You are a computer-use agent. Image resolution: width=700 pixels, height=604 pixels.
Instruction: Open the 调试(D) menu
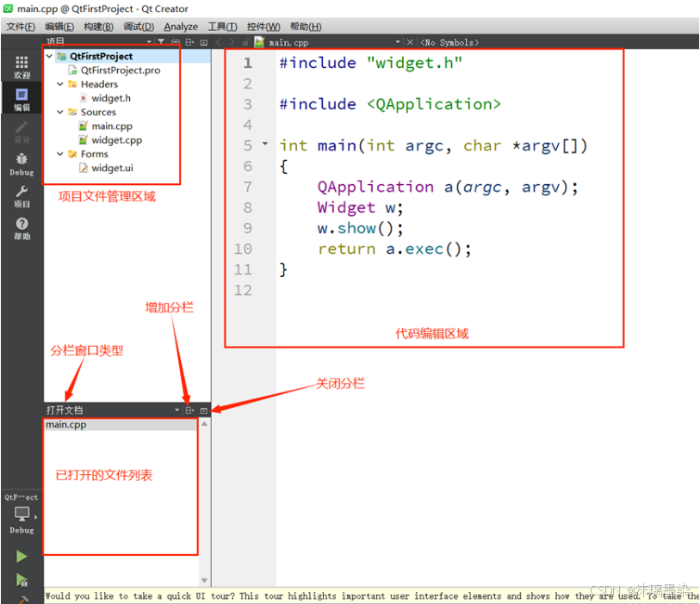(139, 27)
